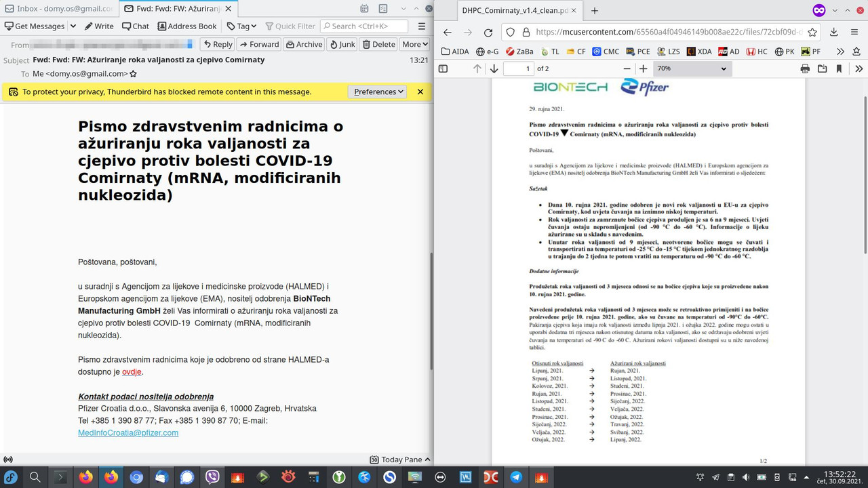Reload the page in Firefox
The width and height of the screenshot is (868, 488).
tap(488, 32)
